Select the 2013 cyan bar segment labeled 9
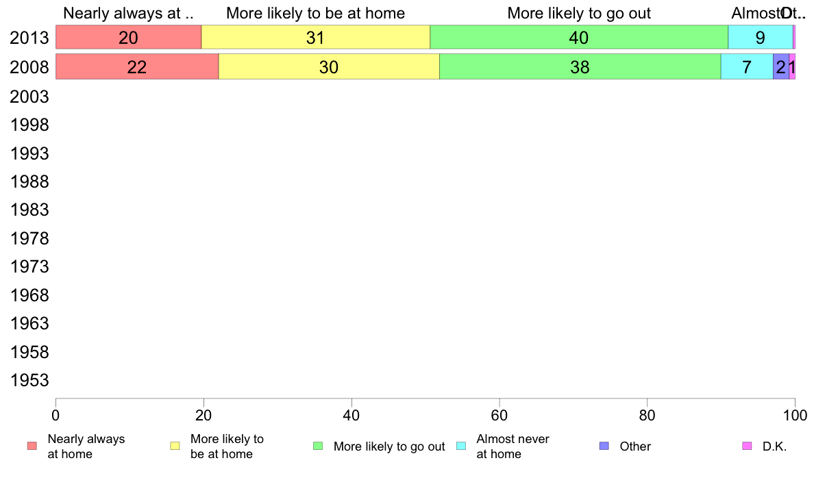814x504 pixels. [761, 38]
